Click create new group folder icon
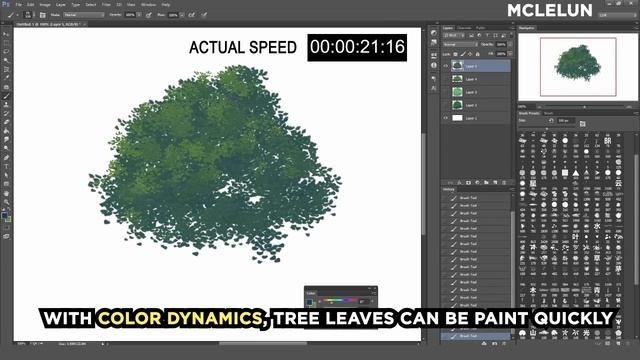This screenshot has width=640, height=360. [x=486, y=182]
